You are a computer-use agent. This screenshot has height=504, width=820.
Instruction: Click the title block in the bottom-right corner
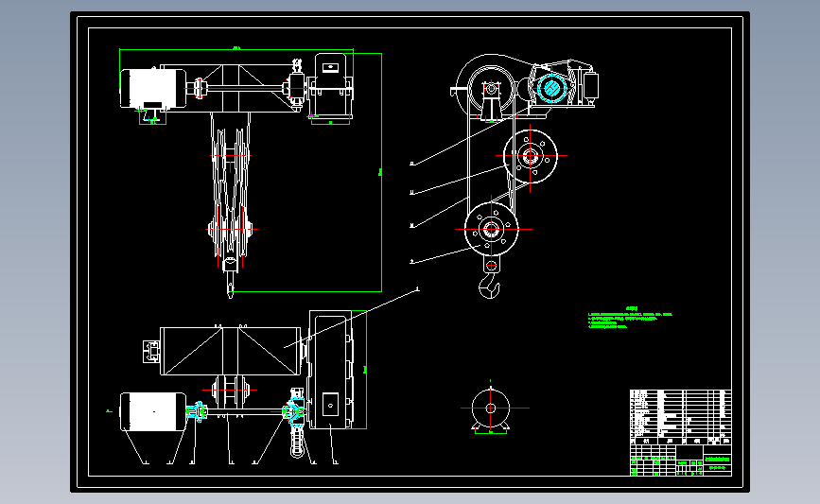pos(680,461)
